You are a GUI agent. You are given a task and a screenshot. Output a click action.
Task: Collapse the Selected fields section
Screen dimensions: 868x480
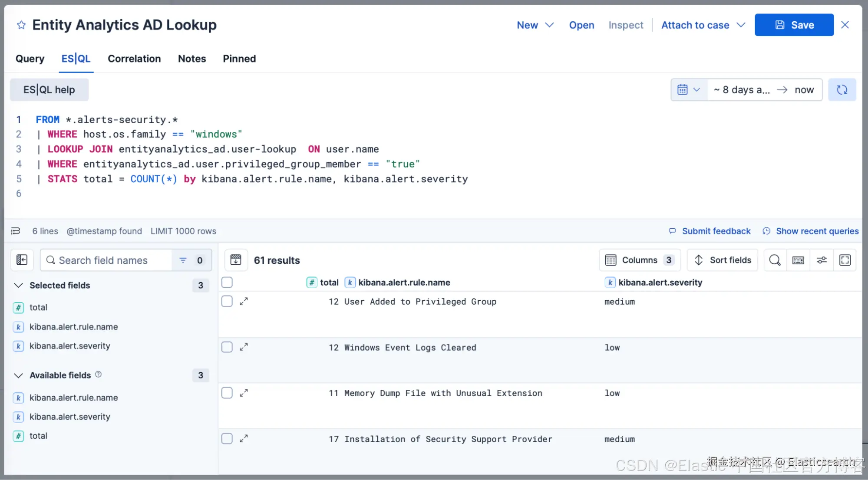18,285
